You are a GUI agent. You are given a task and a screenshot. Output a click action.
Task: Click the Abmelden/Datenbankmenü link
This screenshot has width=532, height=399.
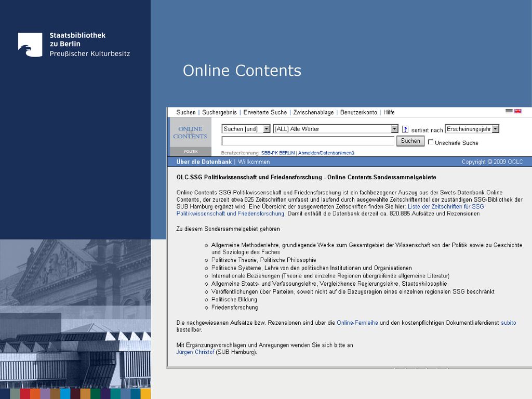click(326, 153)
